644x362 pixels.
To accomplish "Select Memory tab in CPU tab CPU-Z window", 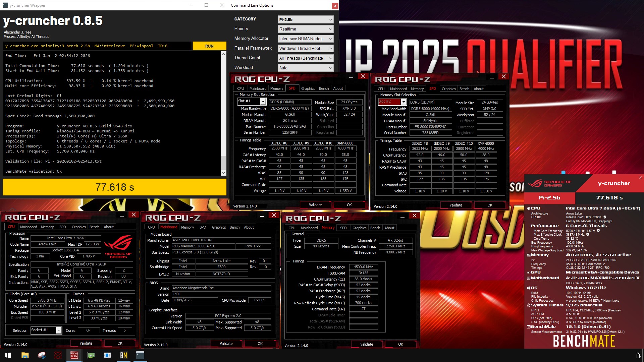I will click(x=47, y=227).
